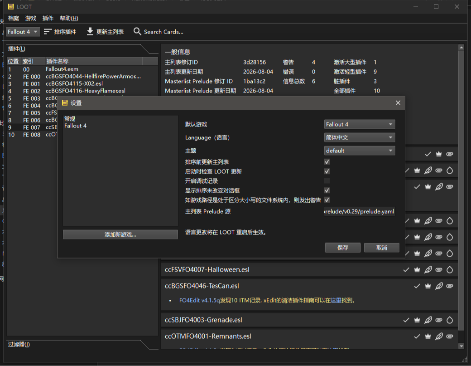Select the Fallout4.esm row in the plugin list
Screen dimensions: 471x366
point(82,69)
